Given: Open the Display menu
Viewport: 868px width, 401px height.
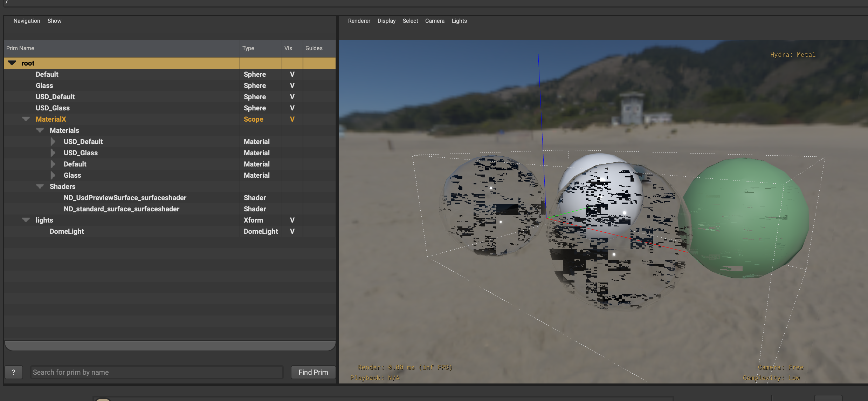Looking at the screenshot, I should point(386,21).
